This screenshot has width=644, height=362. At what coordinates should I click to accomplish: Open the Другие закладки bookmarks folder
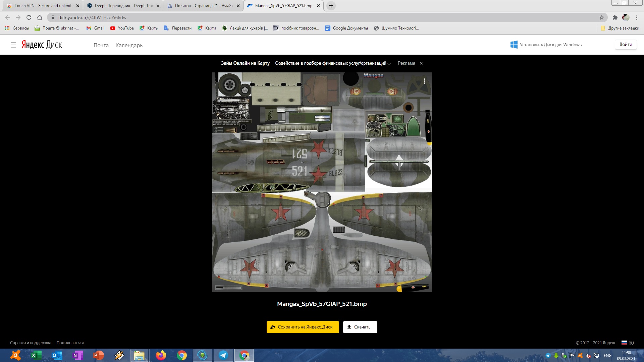click(x=620, y=28)
